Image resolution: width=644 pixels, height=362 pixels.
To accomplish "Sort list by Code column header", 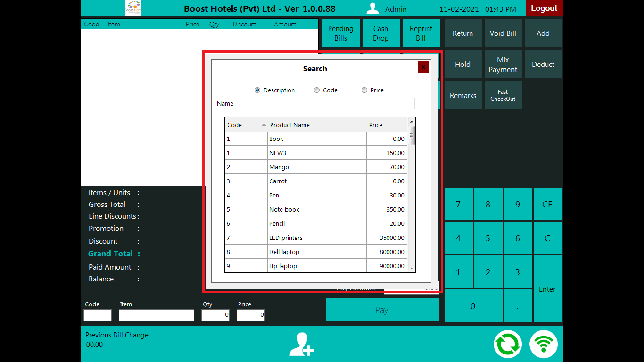I will click(x=245, y=125).
